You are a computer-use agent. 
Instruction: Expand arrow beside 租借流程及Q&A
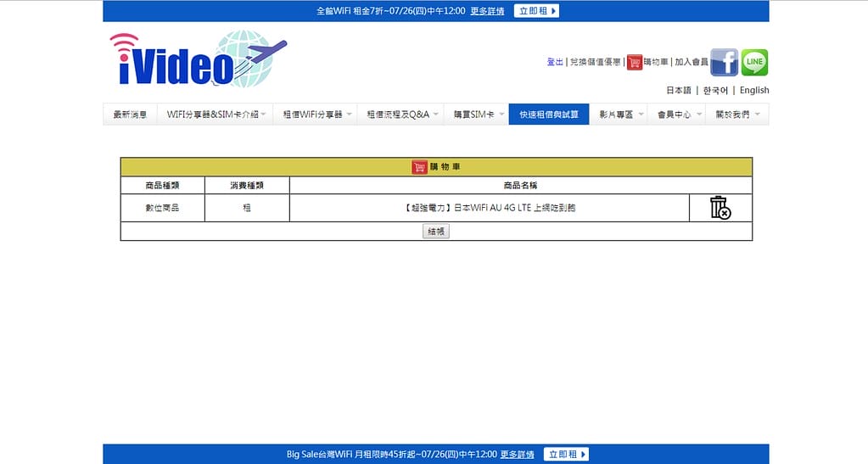click(435, 115)
